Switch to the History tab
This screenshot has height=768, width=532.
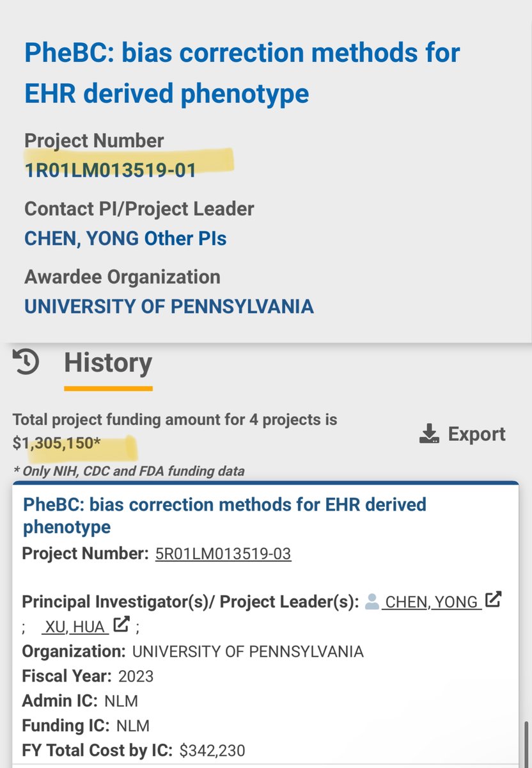(108, 364)
